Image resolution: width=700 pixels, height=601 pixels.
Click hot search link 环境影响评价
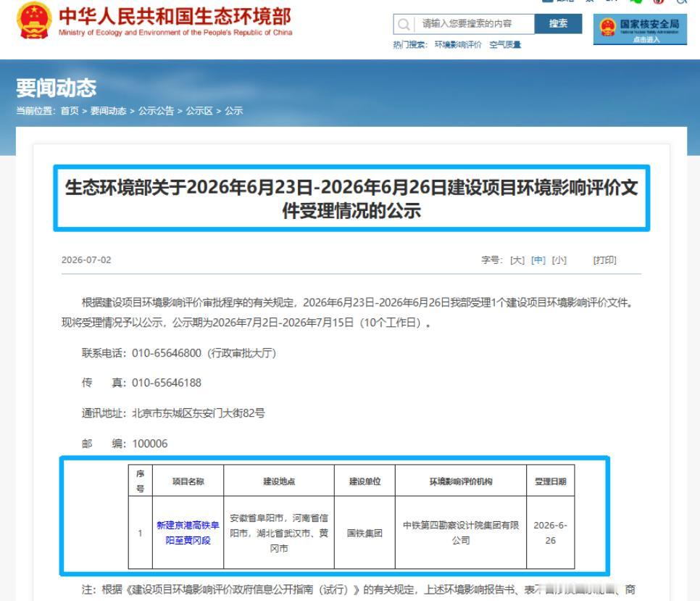(458, 45)
